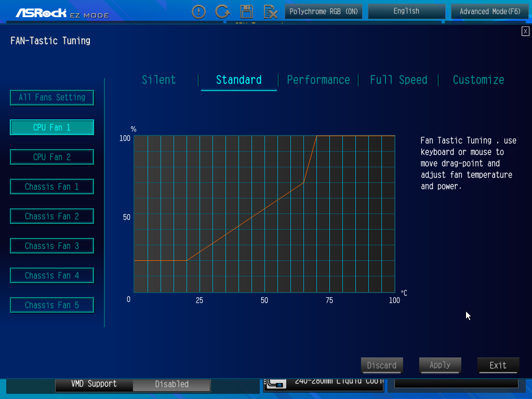The width and height of the screenshot is (532, 399).
Task: Switch to Advanced Mode (F6)
Action: click(x=489, y=11)
